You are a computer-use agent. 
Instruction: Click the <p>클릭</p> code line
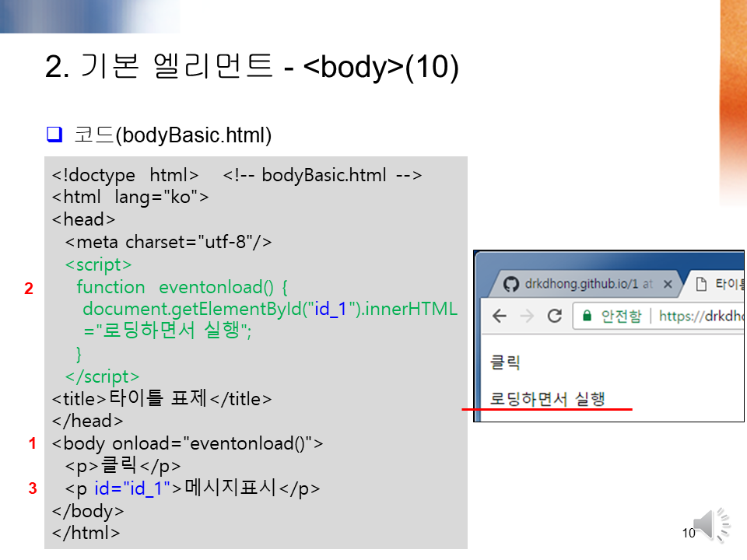click(x=123, y=466)
